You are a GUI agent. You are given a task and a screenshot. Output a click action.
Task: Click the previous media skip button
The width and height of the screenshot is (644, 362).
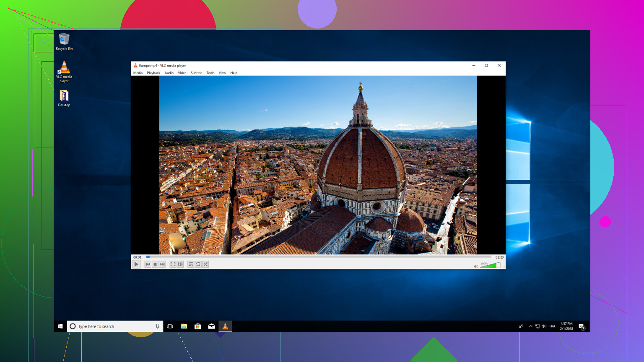point(148,264)
